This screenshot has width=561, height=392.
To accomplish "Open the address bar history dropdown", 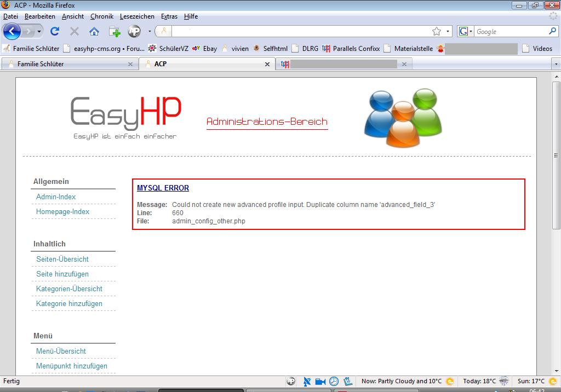I will pyautogui.click(x=448, y=31).
